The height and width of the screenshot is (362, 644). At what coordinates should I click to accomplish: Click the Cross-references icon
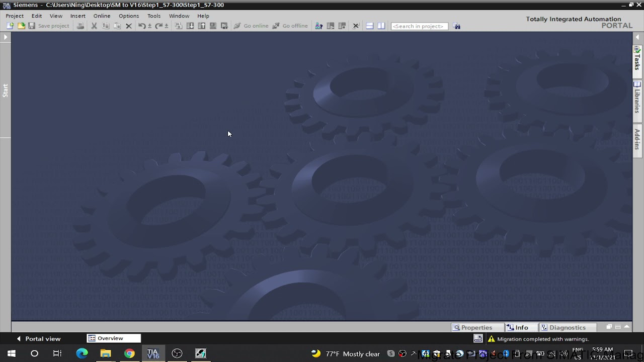click(x=356, y=26)
